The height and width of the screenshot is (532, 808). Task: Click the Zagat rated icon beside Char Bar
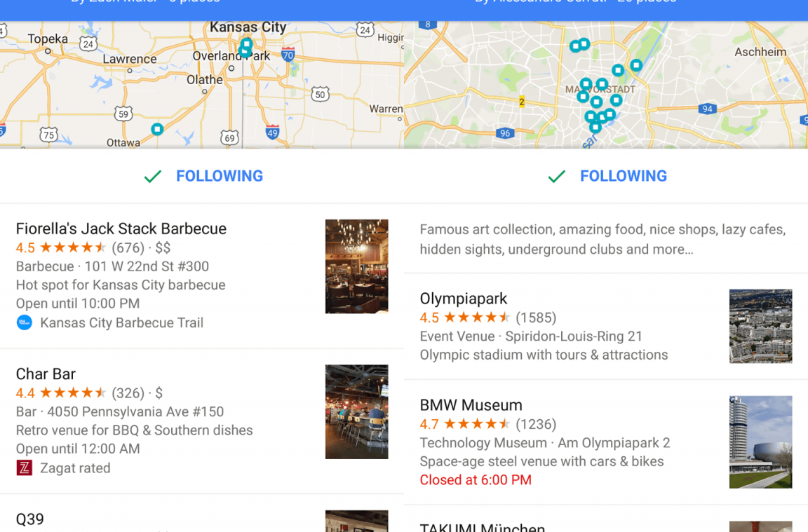pos(25,468)
